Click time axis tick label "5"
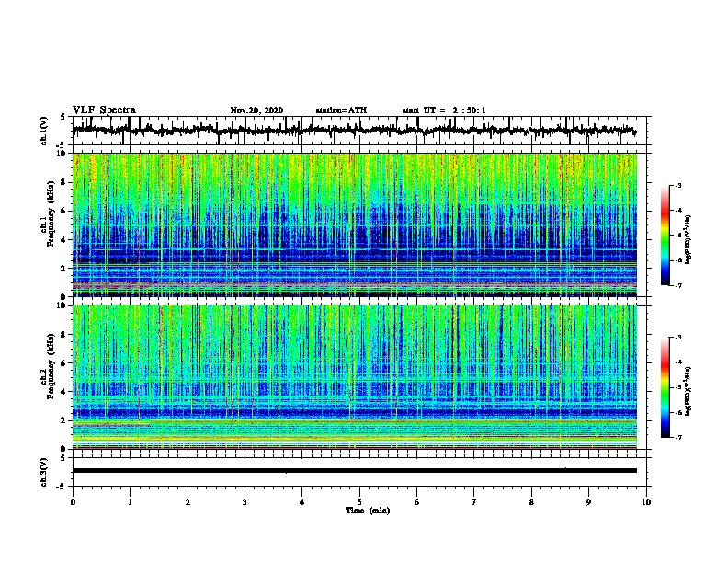This screenshot has width=728, height=563. (x=359, y=502)
